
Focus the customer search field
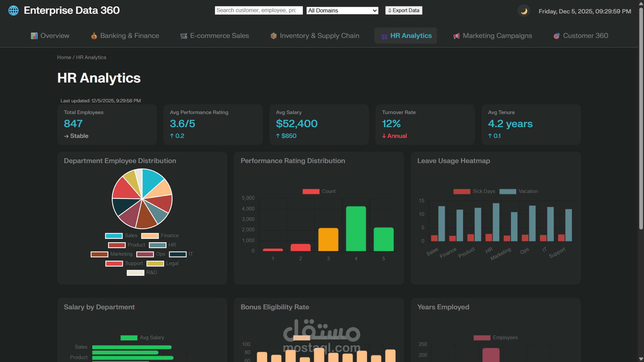[x=259, y=10]
